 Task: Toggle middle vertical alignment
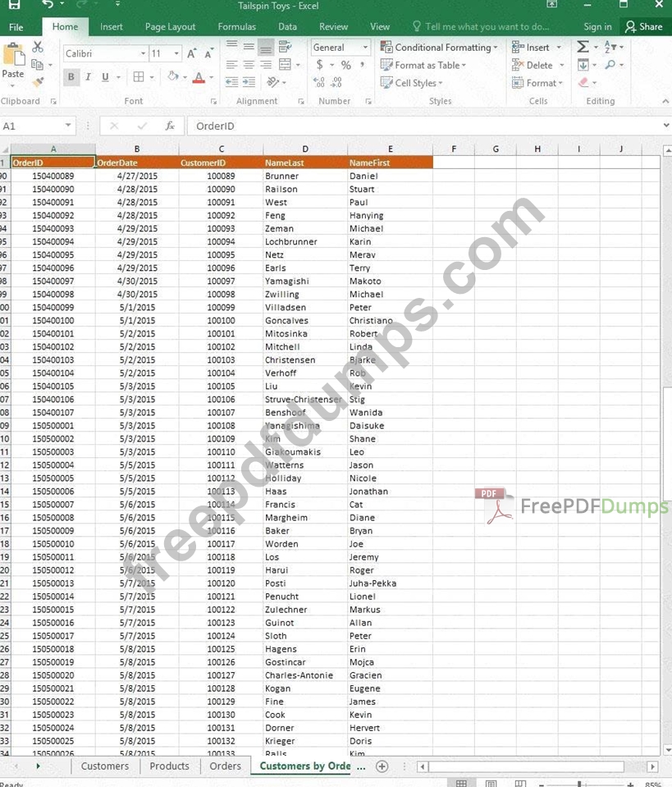[x=249, y=47]
